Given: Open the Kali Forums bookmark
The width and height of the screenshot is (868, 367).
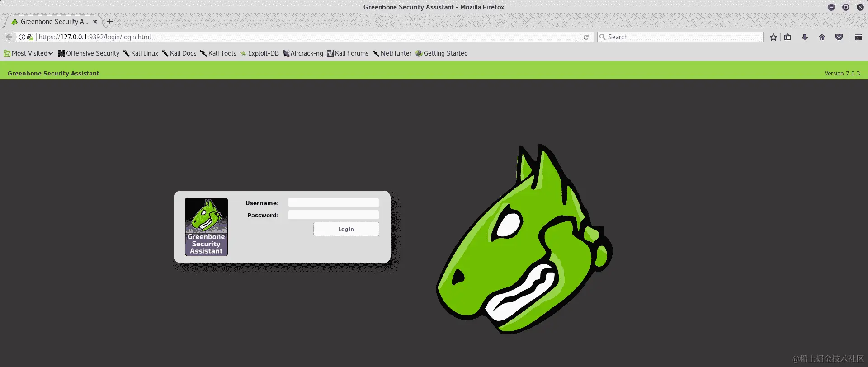Looking at the screenshot, I should click(348, 53).
